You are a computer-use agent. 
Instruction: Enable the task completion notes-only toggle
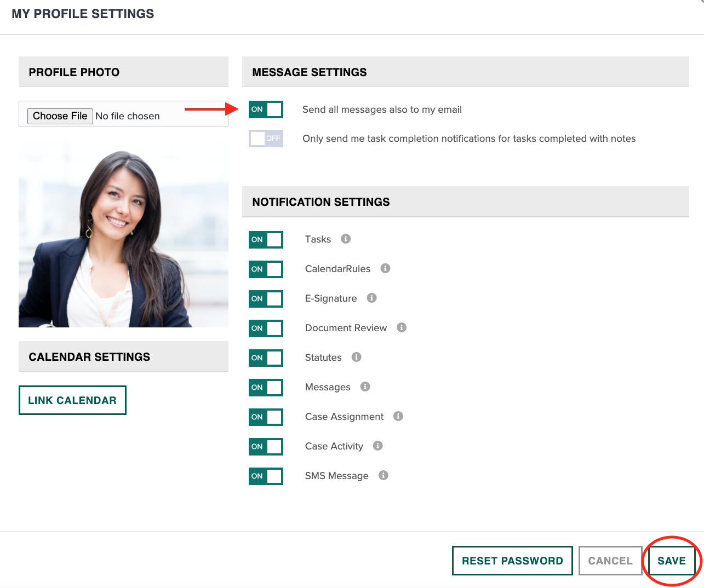pyautogui.click(x=266, y=139)
